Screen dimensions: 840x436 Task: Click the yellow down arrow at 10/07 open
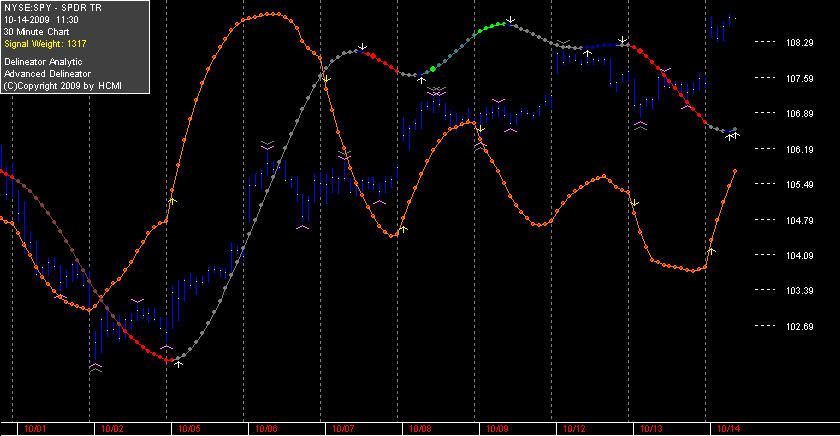pyautogui.click(x=326, y=79)
